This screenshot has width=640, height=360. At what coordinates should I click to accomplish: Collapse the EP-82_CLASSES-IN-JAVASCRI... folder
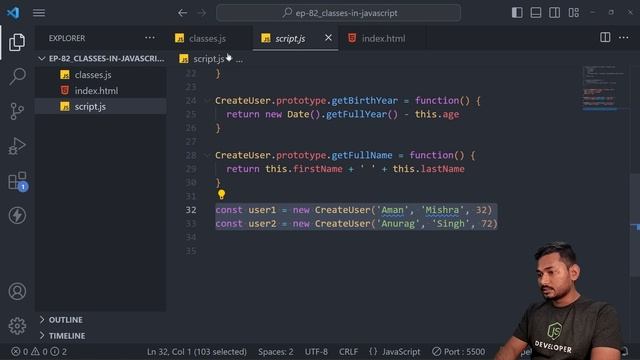click(x=101, y=58)
